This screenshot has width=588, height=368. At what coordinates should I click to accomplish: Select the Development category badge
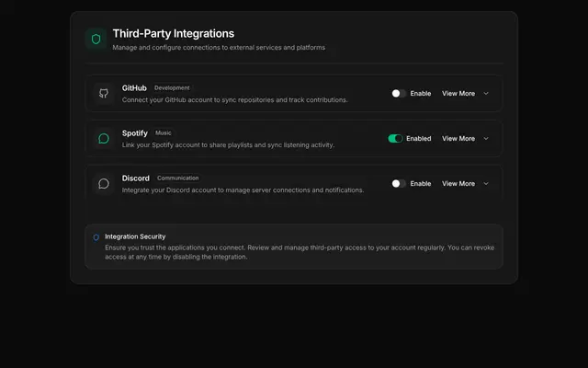coord(172,88)
